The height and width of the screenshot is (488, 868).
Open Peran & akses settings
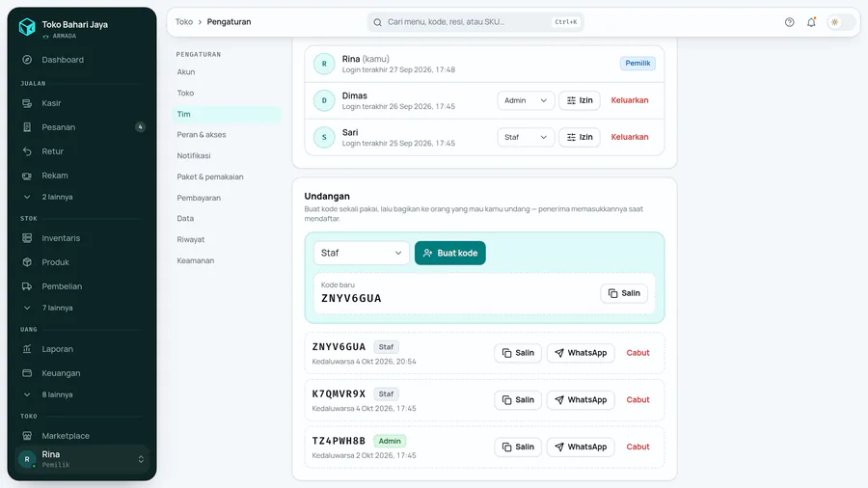227,134
